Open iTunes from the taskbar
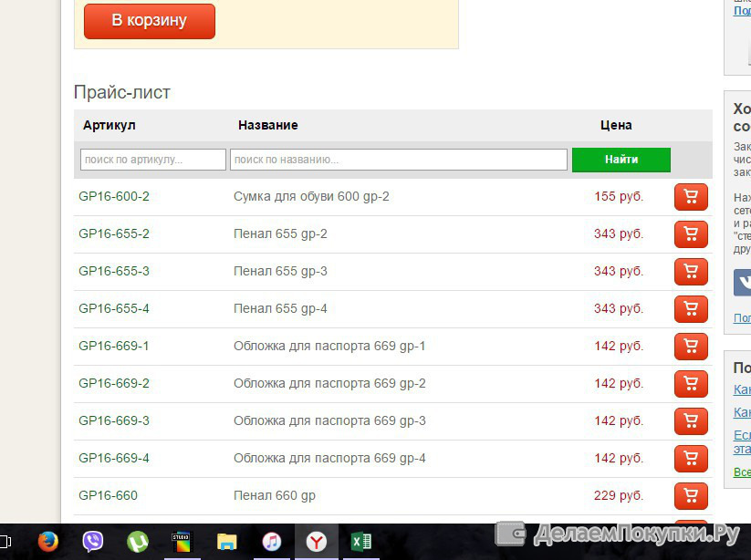 pos(272,542)
